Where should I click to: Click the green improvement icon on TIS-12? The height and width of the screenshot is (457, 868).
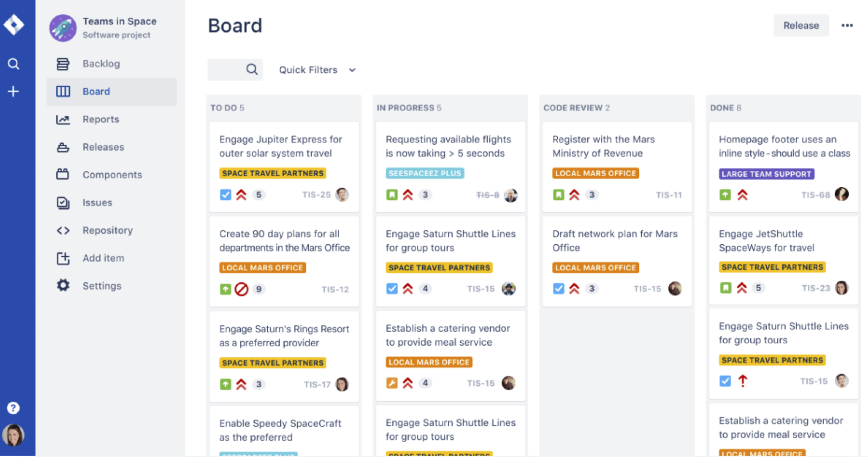(225, 289)
